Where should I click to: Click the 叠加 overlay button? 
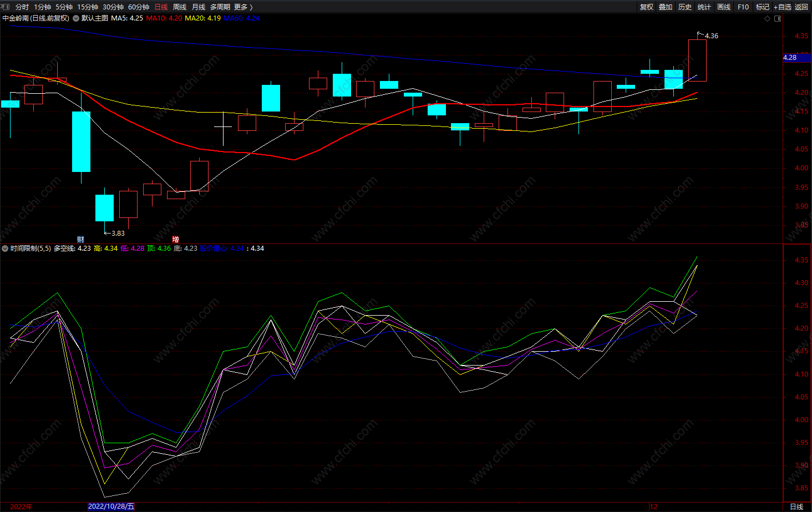[x=666, y=7]
